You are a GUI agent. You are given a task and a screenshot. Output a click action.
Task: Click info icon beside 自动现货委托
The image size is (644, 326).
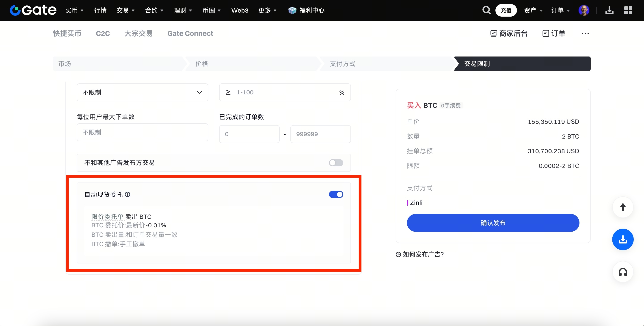coord(128,194)
